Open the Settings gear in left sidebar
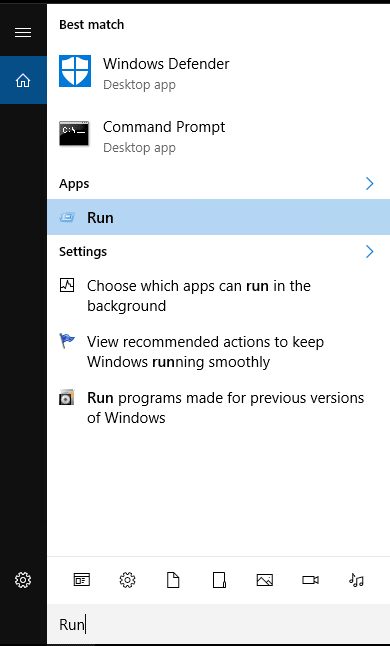Viewport: 390px width, 646px height. (23, 580)
